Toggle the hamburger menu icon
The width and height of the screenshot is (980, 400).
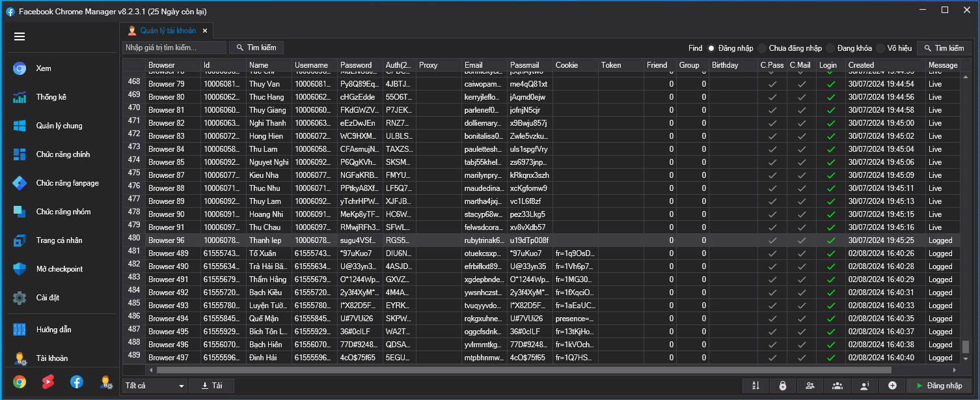[x=20, y=36]
